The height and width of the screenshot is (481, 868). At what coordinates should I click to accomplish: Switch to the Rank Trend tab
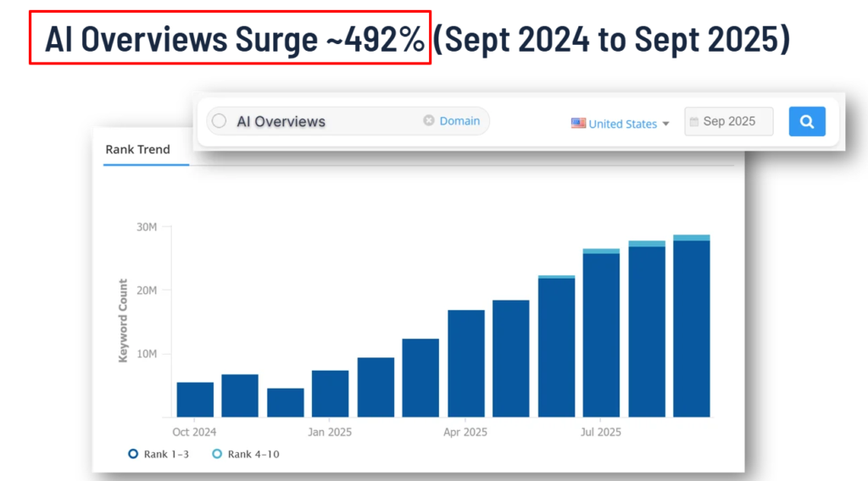[138, 149]
